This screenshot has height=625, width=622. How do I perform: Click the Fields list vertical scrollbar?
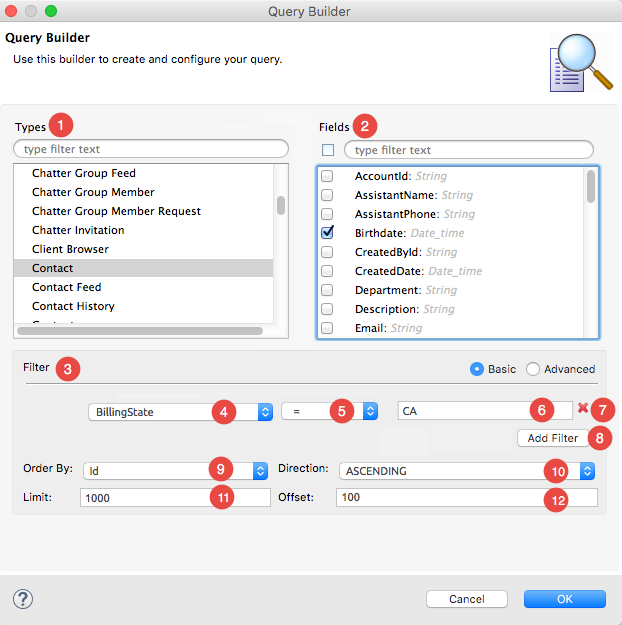[x=591, y=186]
